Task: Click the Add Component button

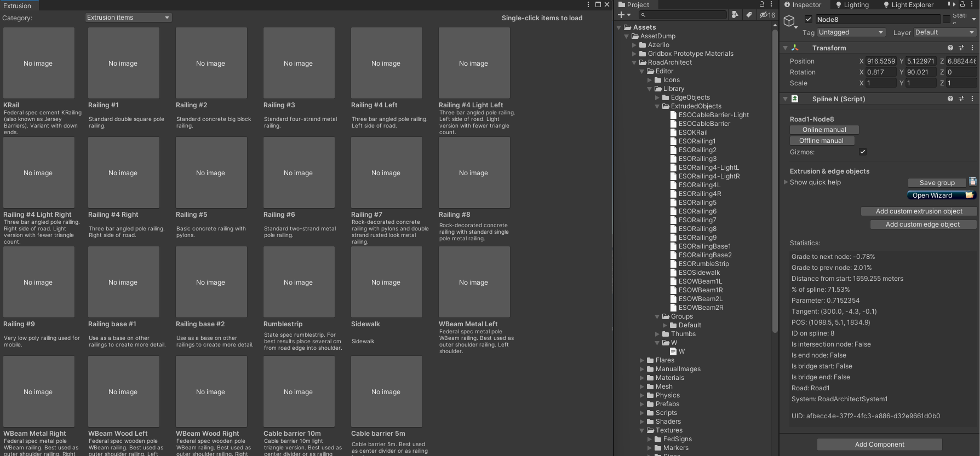Action: [879, 445]
